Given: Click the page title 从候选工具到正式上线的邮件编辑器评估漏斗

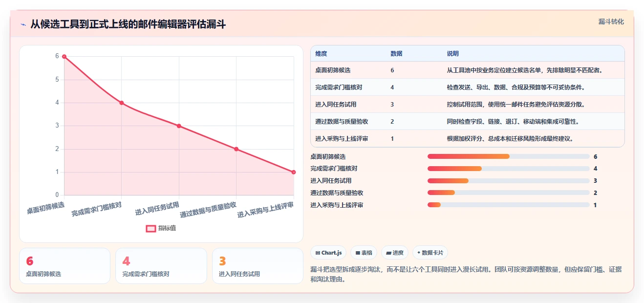Looking at the screenshot, I should tap(128, 24).
